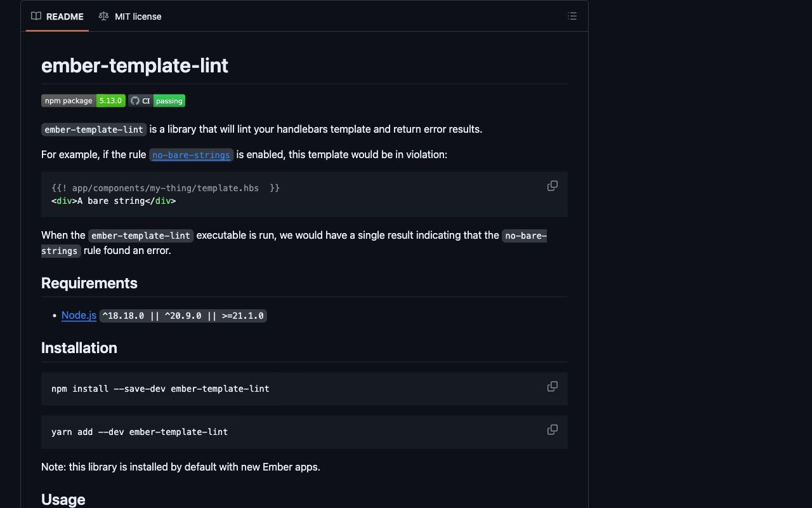Click the yarn add --dev code line
812x508 pixels.
click(140, 432)
